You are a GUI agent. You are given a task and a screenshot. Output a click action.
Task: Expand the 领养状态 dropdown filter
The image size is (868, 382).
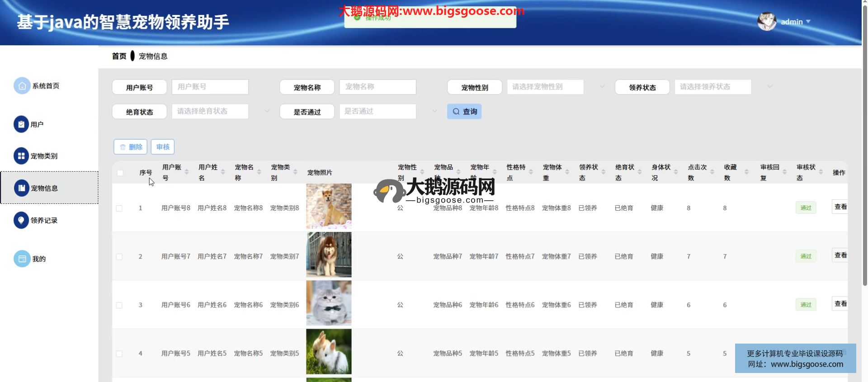(x=723, y=87)
